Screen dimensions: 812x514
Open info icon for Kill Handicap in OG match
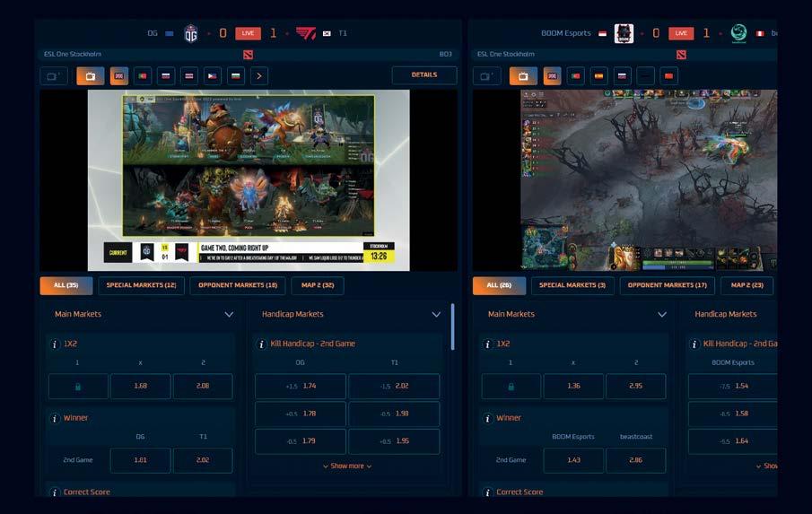[261, 344]
